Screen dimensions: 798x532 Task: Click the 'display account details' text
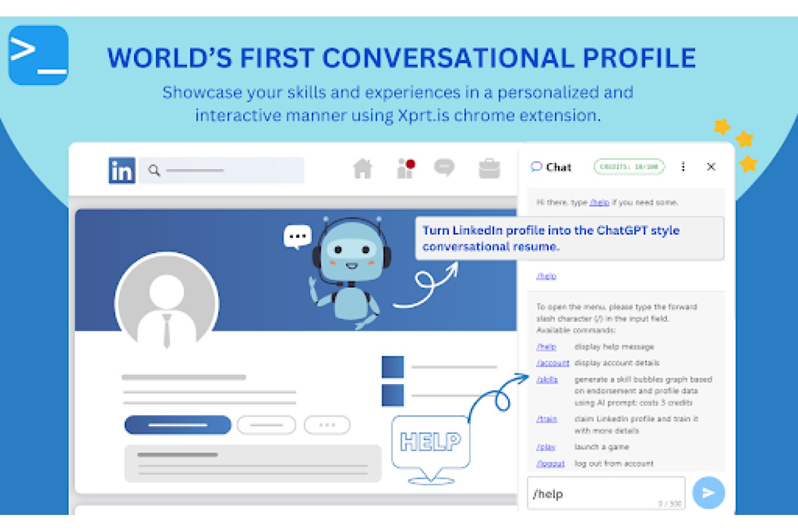click(x=617, y=363)
